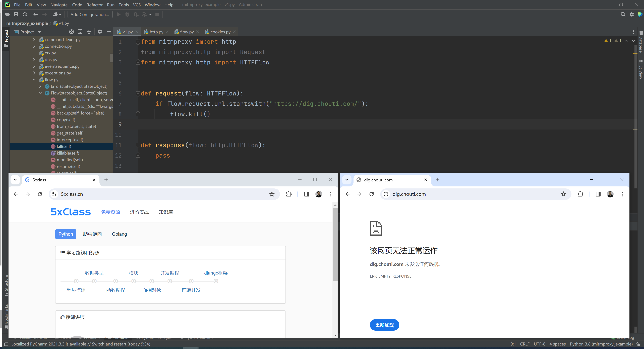Fold the import block at line 1
644x349 pixels.
point(138,42)
